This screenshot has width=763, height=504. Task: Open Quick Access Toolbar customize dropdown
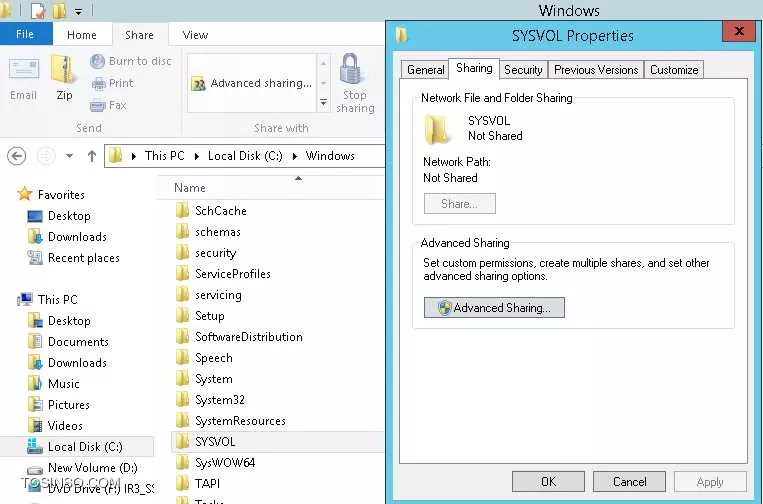[x=79, y=11]
